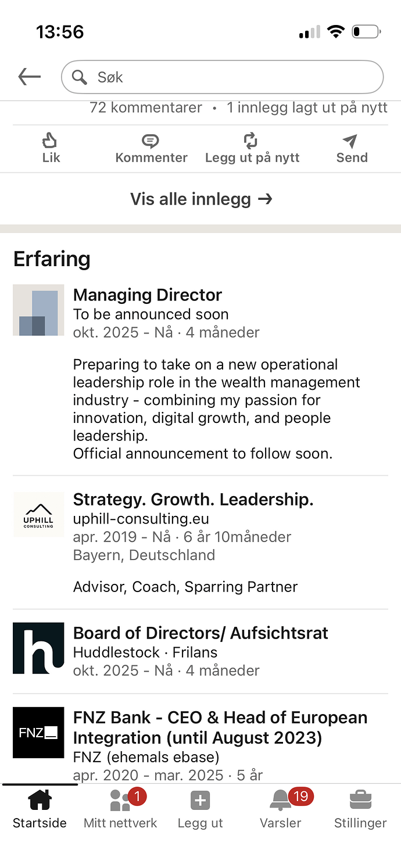Open the 72 kommentarer link
This screenshot has height=868, width=401.
146,107
